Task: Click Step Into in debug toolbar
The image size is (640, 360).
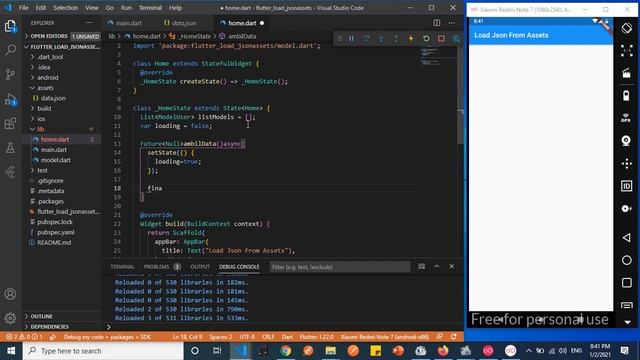Action: [x=381, y=38]
